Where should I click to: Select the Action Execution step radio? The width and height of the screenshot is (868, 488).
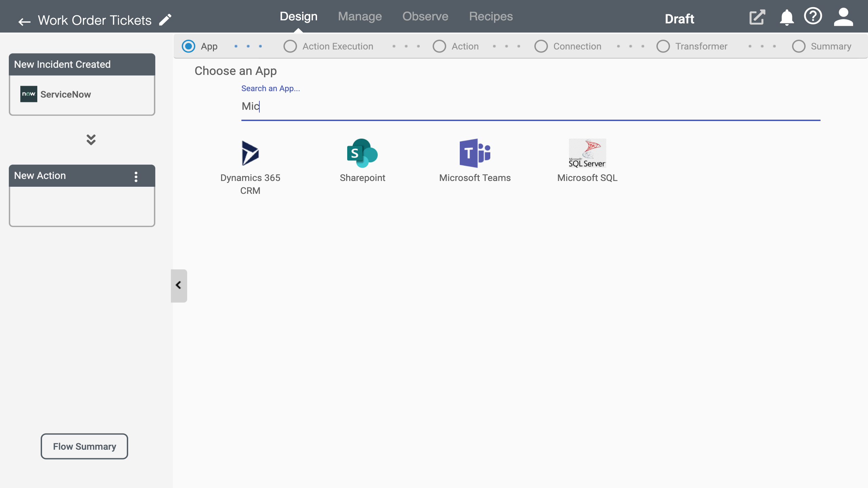pyautogui.click(x=290, y=46)
